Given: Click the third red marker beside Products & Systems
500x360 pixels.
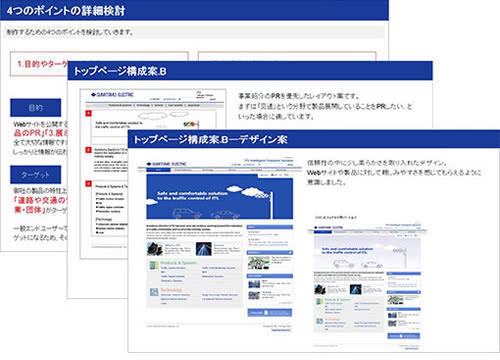Looking at the screenshot, I should [88, 184].
